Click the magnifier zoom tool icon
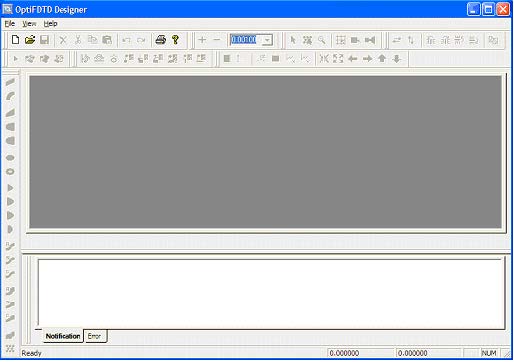Image resolution: width=514 pixels, height=362 pixels. point(322,40)
